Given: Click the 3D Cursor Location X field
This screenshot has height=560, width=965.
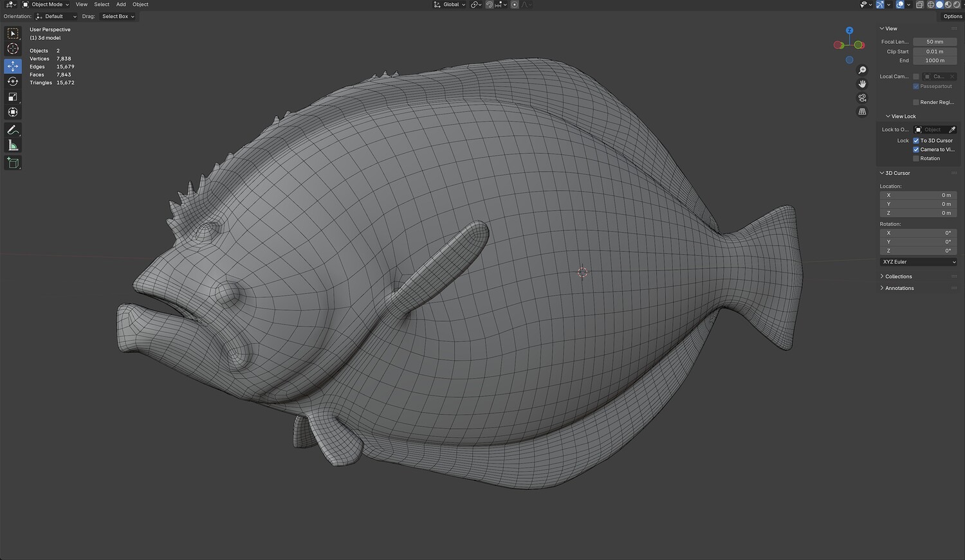Looking at the screenshot, I should click(x=918, y=195).
